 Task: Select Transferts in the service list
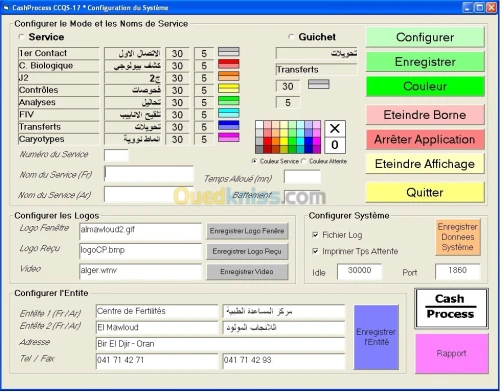click(x=59, y=127)
